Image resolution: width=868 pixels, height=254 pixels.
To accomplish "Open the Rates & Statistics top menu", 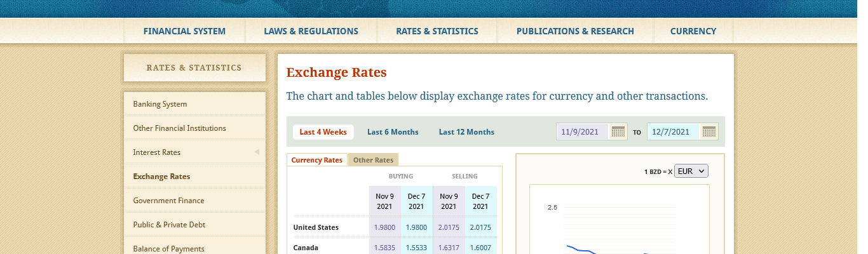I will (x=437, y=31).
